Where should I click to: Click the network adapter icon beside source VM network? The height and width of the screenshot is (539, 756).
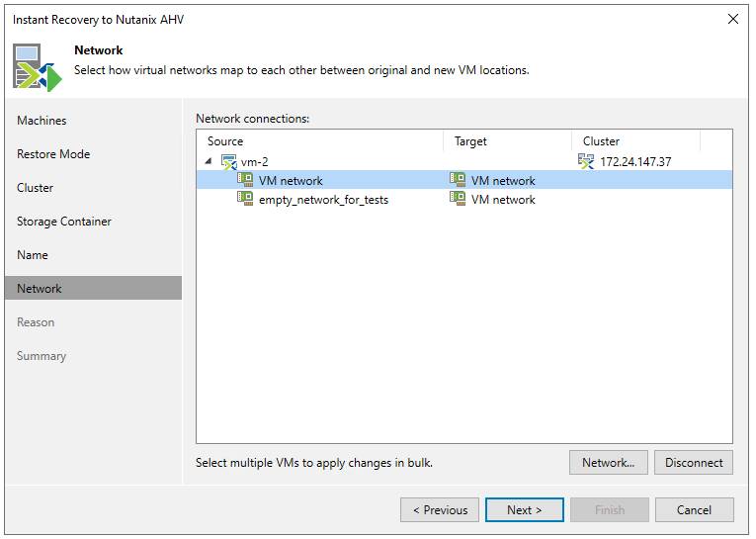click(245, 180)
